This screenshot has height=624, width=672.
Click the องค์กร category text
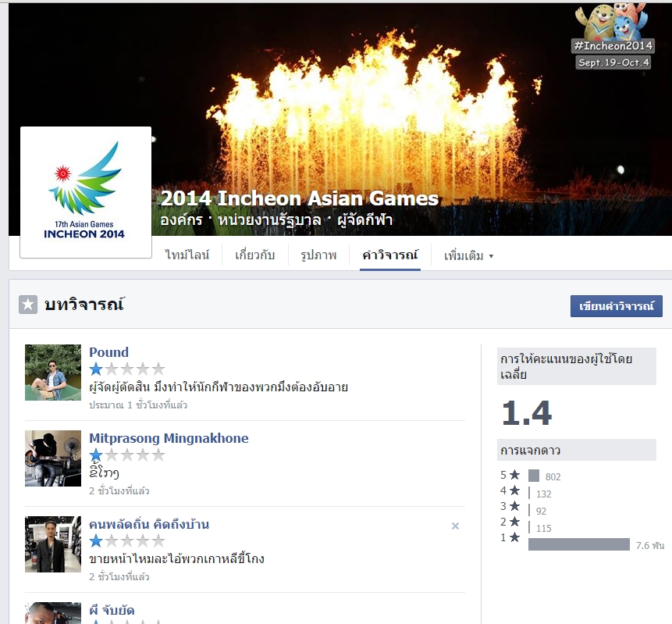(x=181, y=220)
